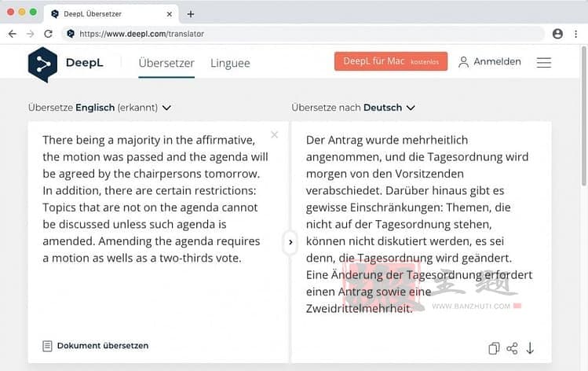The height and width of the screenshot is (371, 588).
Task: Go back to the previous page
Action: pos(12,34)
